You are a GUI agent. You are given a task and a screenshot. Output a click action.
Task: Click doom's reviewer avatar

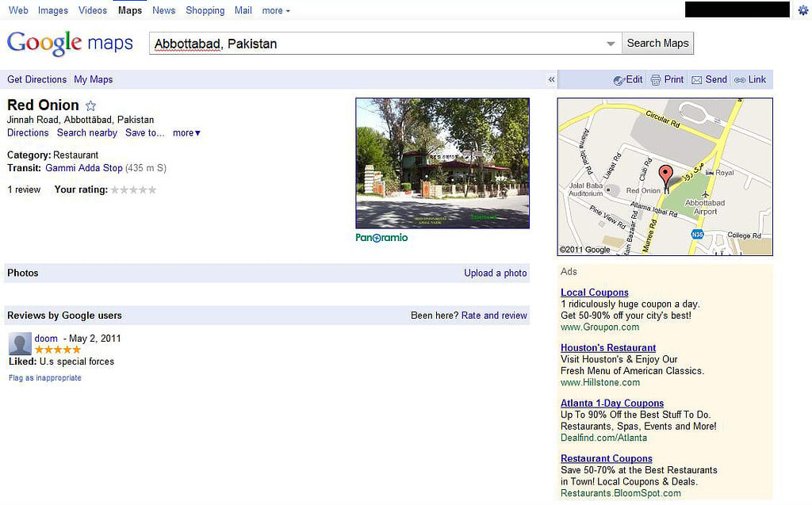point(20,344)
